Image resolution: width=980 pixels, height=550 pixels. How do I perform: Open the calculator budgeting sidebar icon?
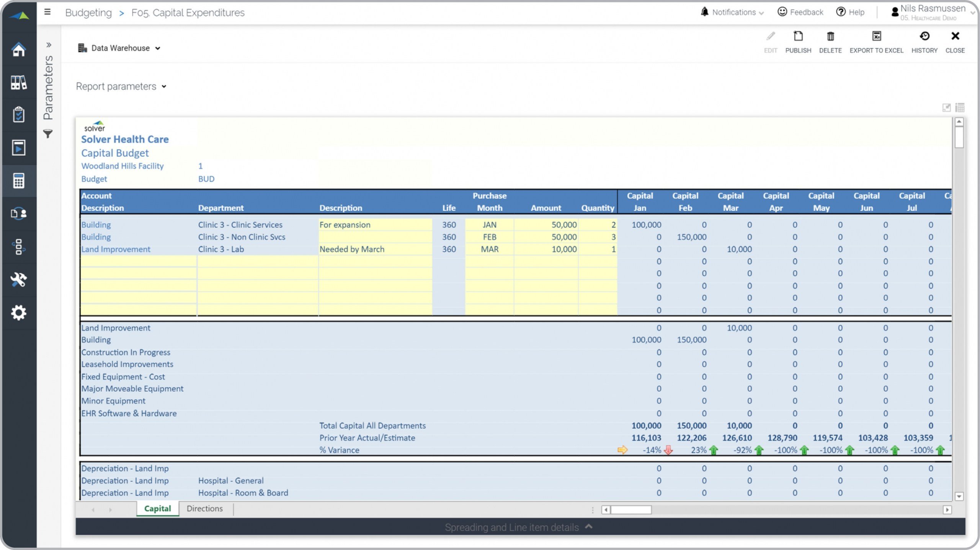point(18,181)
